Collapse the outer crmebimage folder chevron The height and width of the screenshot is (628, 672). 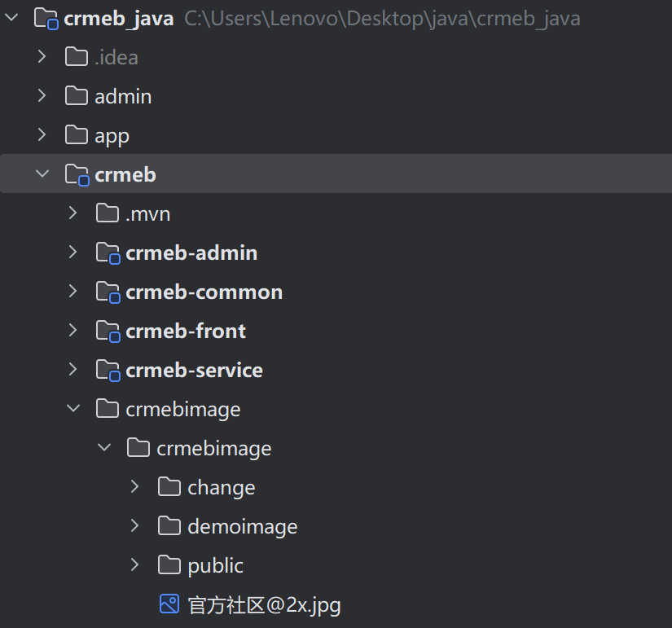point(73,408)
